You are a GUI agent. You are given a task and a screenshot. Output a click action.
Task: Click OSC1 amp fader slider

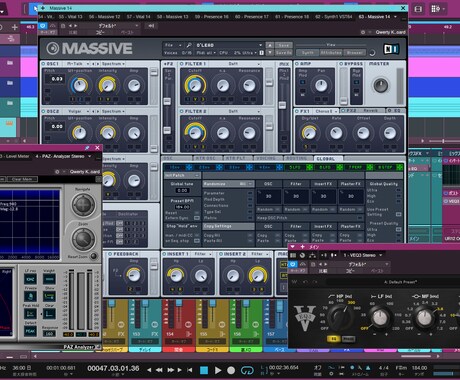click(154, 72)
